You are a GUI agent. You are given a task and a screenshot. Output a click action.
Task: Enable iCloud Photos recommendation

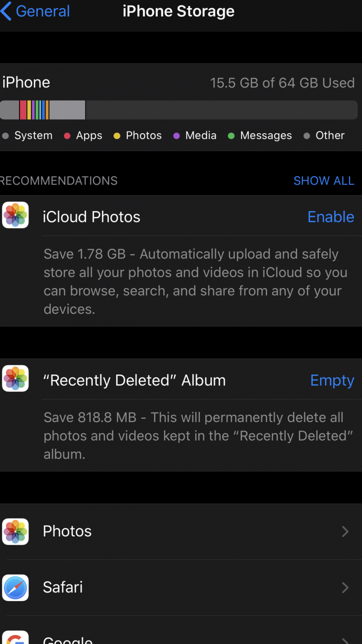click(x=330, y=217)
